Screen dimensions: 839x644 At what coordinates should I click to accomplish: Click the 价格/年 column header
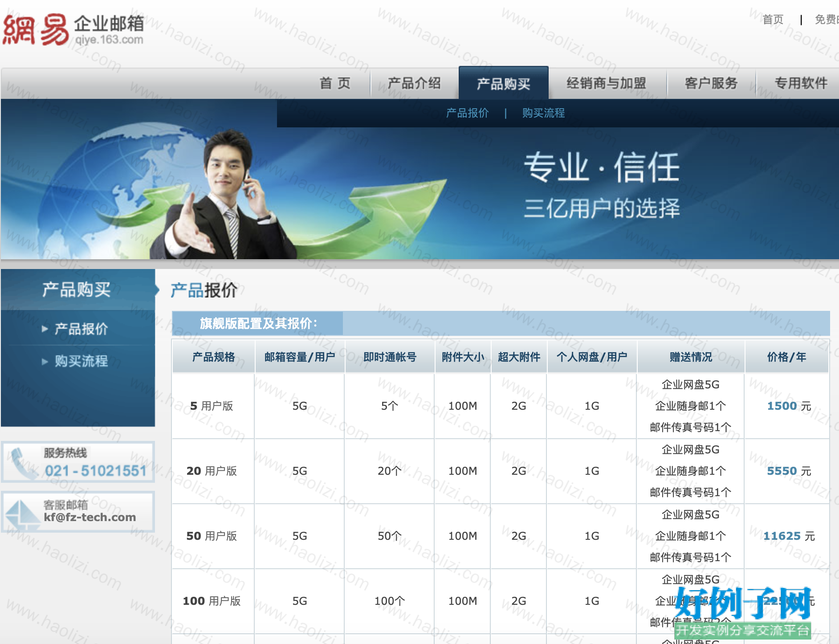point(786,357)
